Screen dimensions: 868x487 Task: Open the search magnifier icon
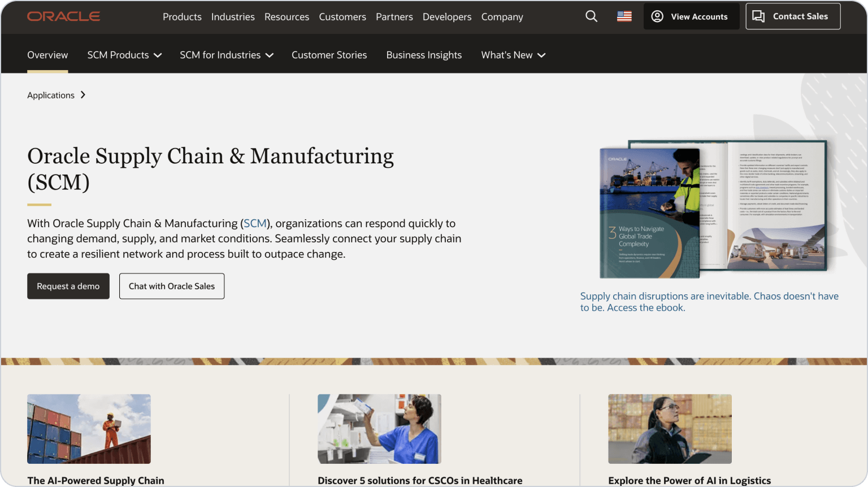pyautogui.click(x=591, y=16)
